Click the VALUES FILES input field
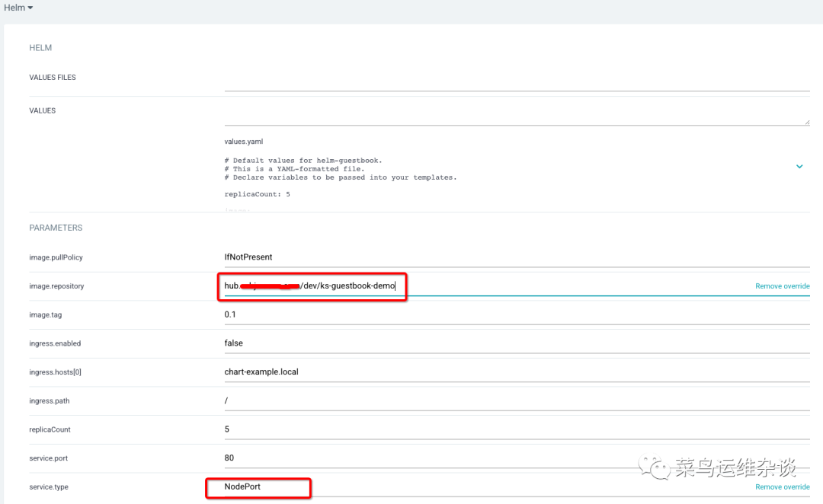 (517, 81)
